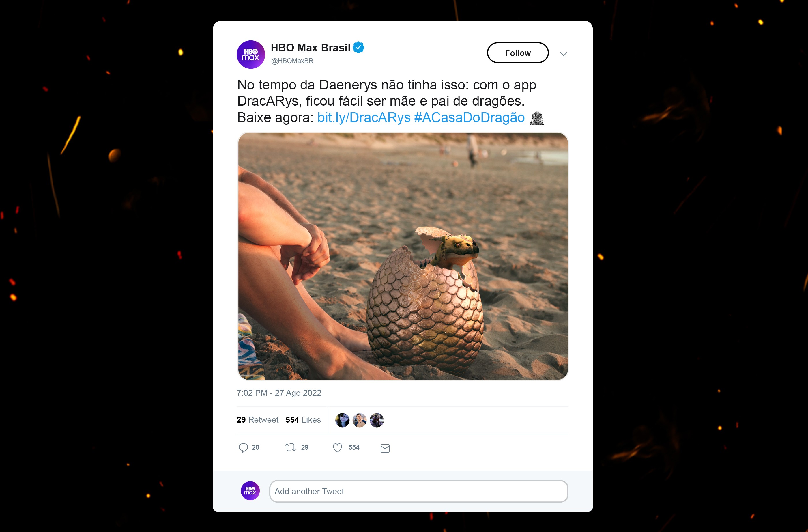Expand the retweet count details

click(x=258, y=420)
